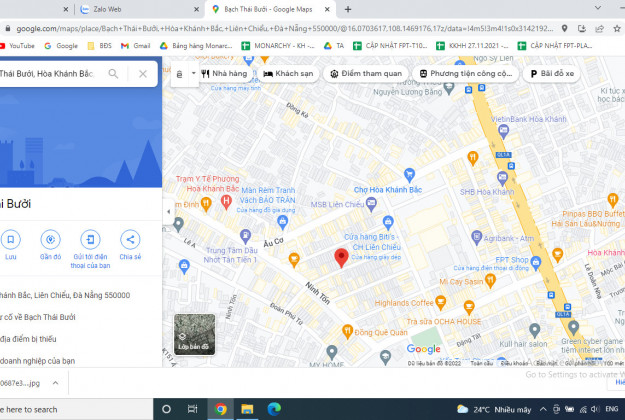Click the Task View taskbar icon
625x420 pixels.
(193, 409)
